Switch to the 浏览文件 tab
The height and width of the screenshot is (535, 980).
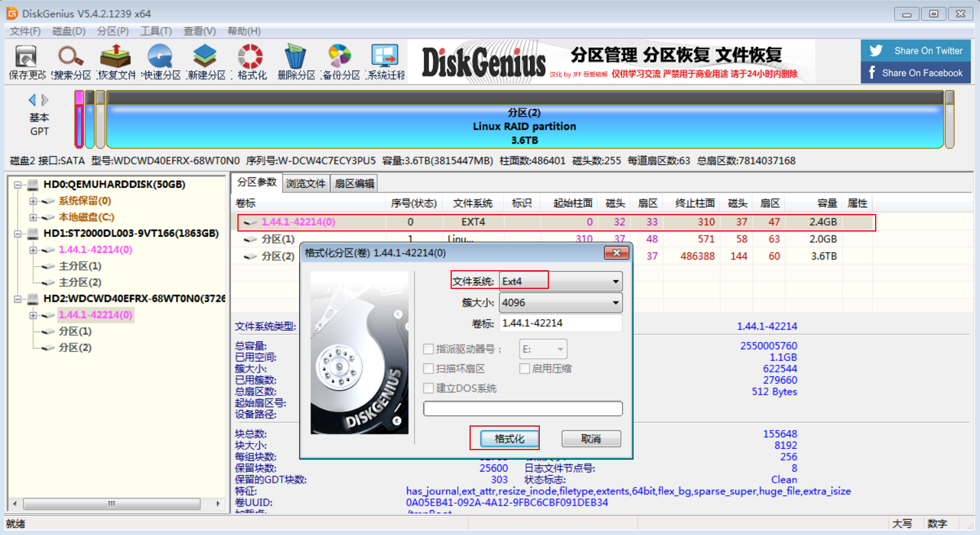[305, 183]
